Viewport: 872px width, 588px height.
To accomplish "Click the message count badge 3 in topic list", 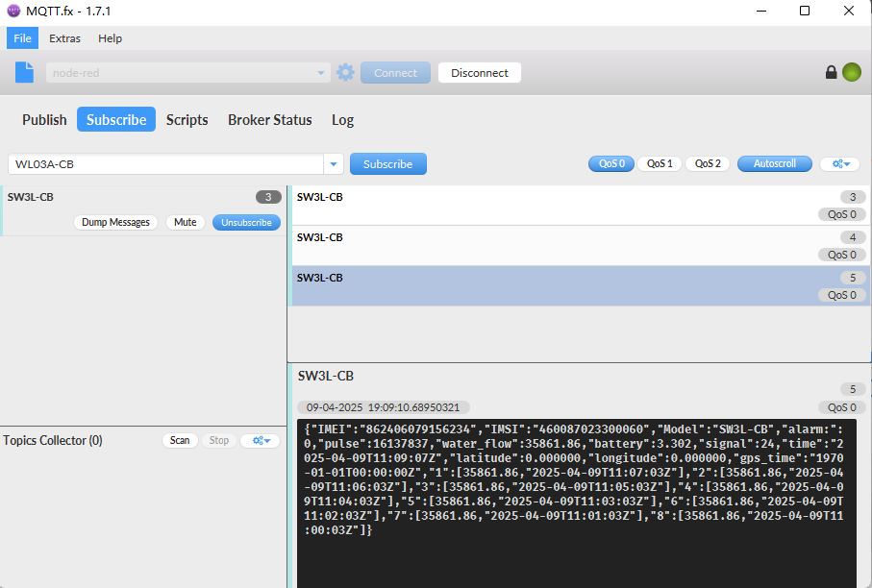I will [x=268, y=197].
